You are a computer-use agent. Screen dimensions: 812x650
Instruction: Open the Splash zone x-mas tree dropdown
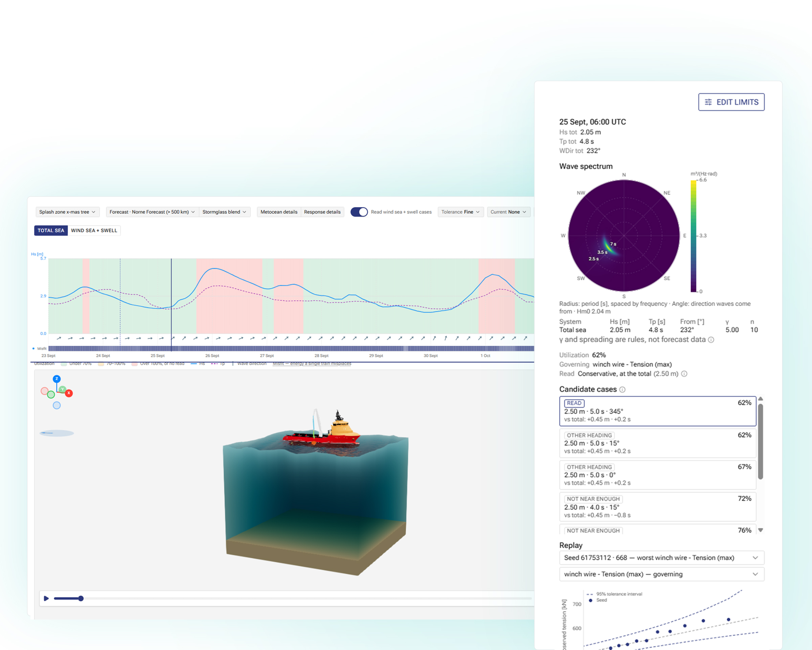point(67,212)
